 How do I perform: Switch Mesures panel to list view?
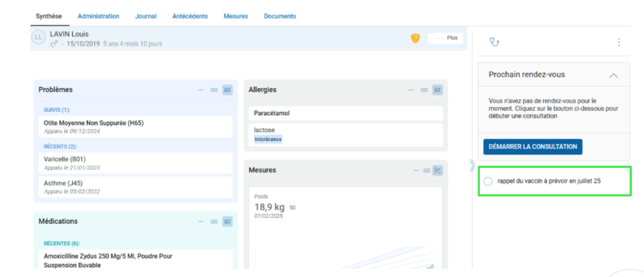point(426,170)
